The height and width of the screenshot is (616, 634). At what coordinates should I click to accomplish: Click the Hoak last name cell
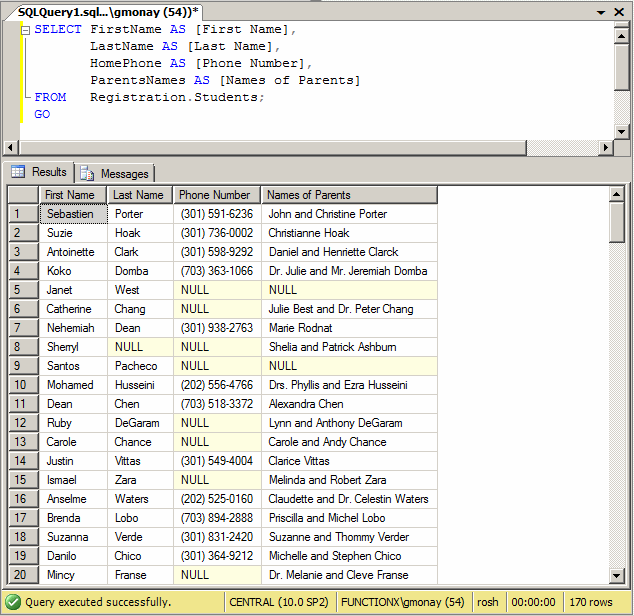point(140,233)
